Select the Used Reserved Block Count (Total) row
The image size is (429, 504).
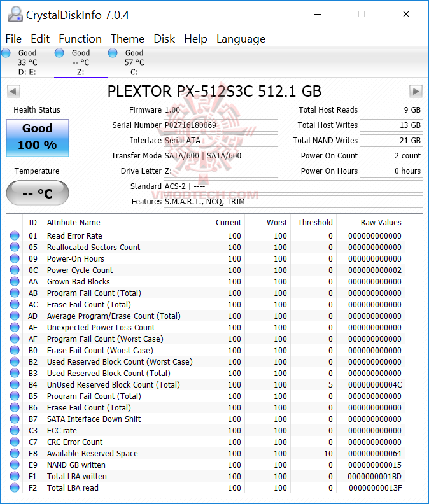pyautogui.click(x=206, y=373)
